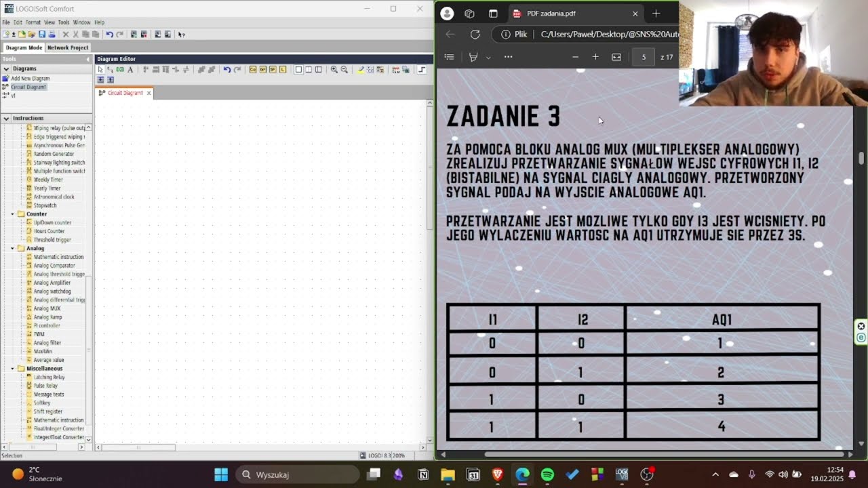This screenshot has height=488, width=868.
Task: Show the Data Log (L) toolbar
Action: (x=283, y=69)
